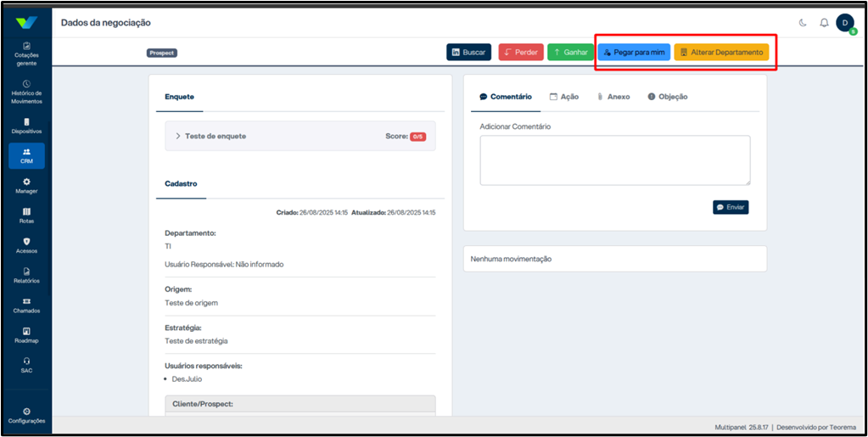The height and width of the screenshot is (437, 868).
Task: Click the Teste de estratégia value
Action: [x=197, y=341]
